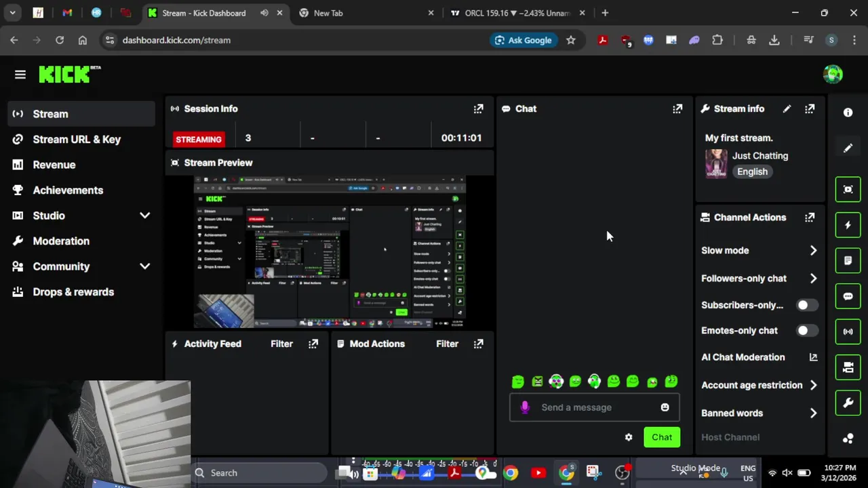
Task: Open chat settings gear icon
Action: [629, 437]
